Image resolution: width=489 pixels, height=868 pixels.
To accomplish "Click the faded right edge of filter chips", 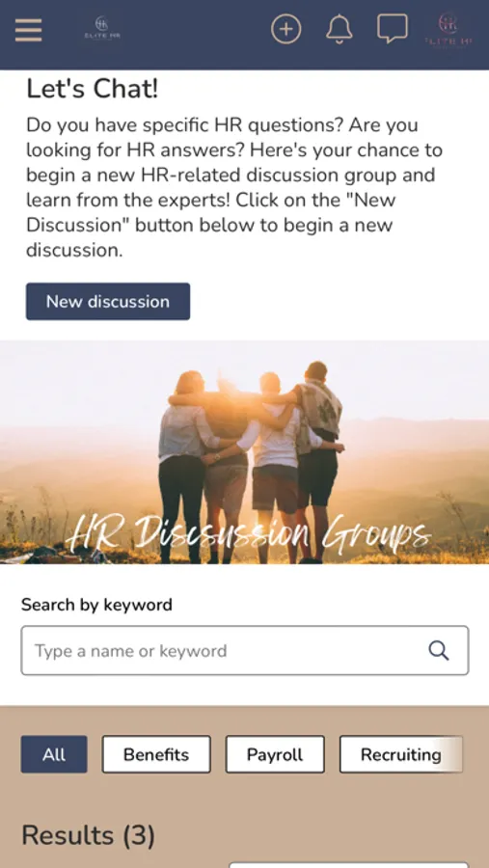I will [x=451, y=754].
